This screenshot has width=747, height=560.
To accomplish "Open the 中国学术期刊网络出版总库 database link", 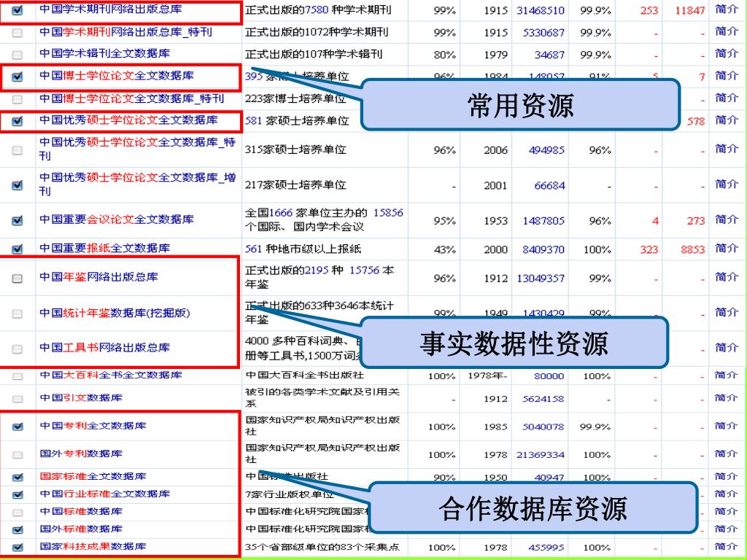I will tap(111, 9).
